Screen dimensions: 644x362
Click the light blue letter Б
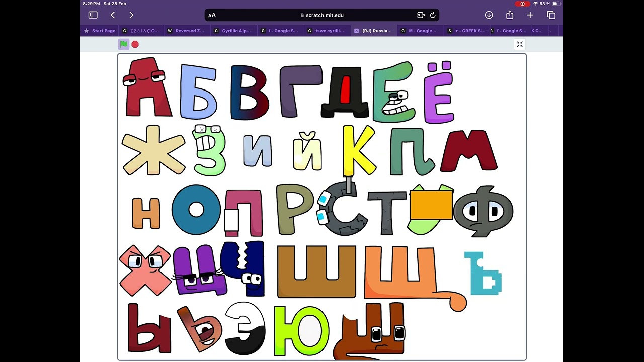(198, 92)
